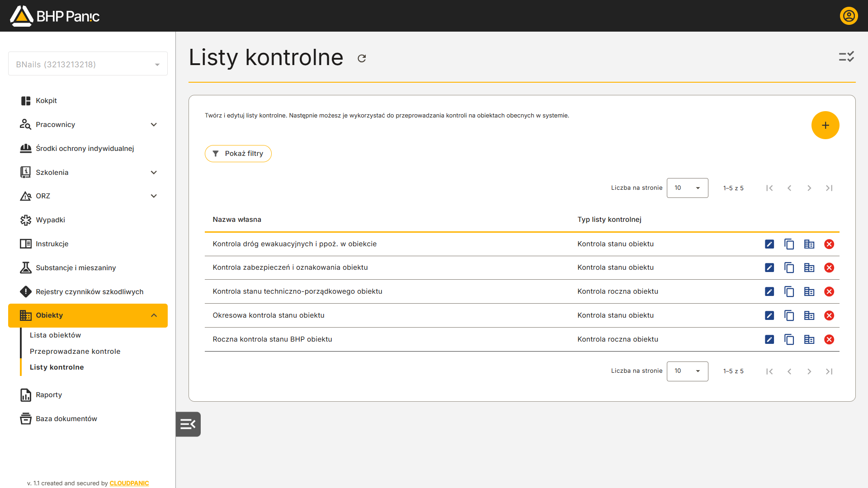
Task: Sort by Typ listy kontrolnej column header
Action: (x=609, y=220)
